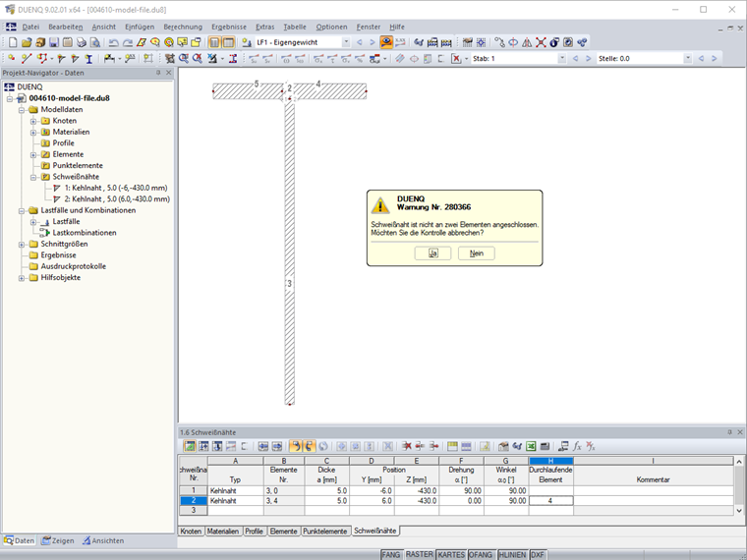Click the new node icon in second toolbar
Viewport: 747px width, 560px height.
tap(12, 58)
